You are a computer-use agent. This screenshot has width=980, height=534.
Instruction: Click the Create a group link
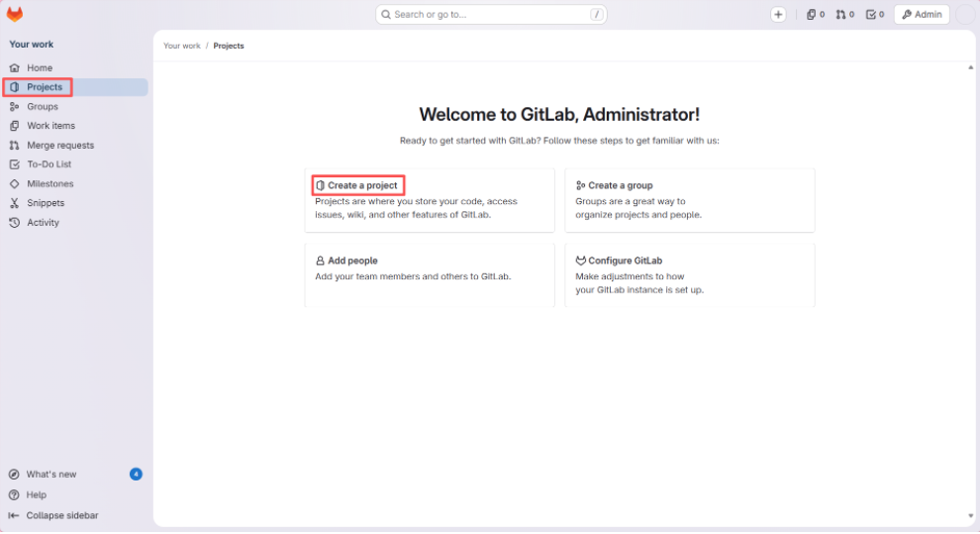click(621, 185)
